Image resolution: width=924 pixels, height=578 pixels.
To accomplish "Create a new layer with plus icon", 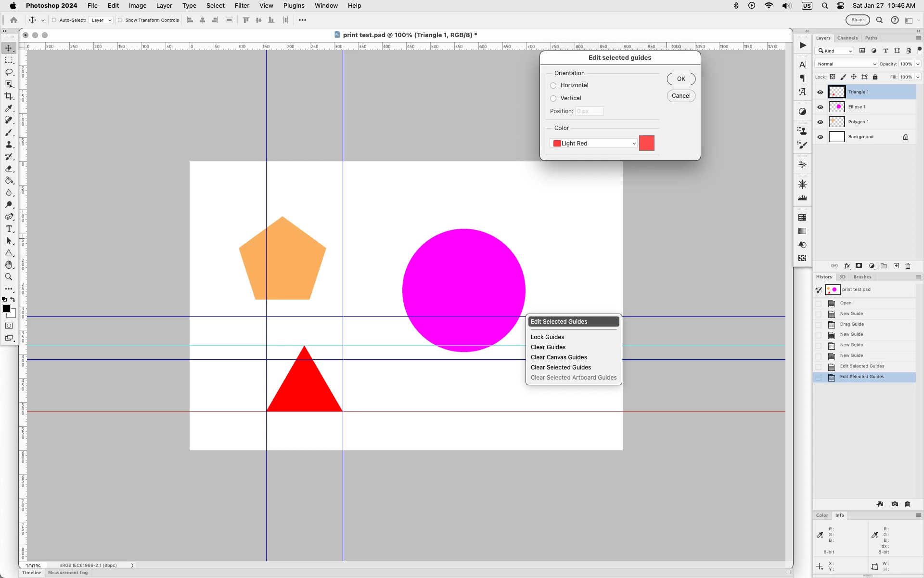I will click(x=896, y=266).
